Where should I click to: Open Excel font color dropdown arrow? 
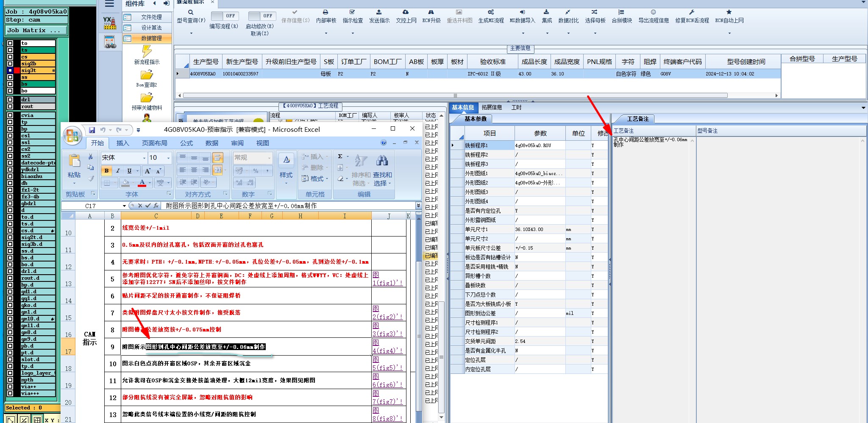pos(150,183)
